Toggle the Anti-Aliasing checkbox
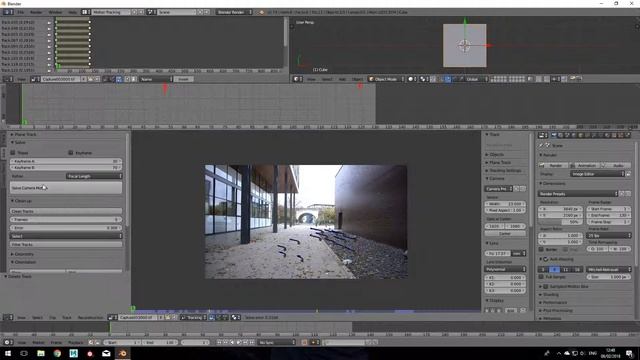Viewport: 640px width, 360px height. coord(546,259)
